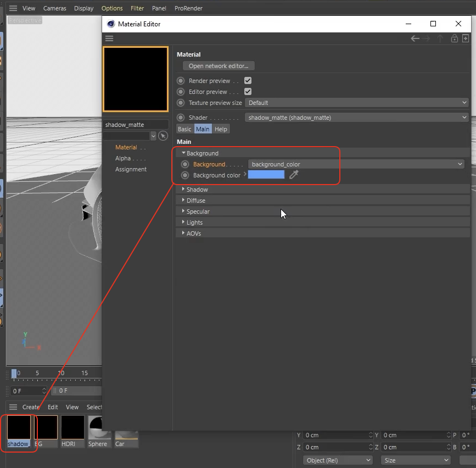Click the Editor preview animation dot
The width and height of the screenshot is (476, 468).
click(x=181, y=92)
